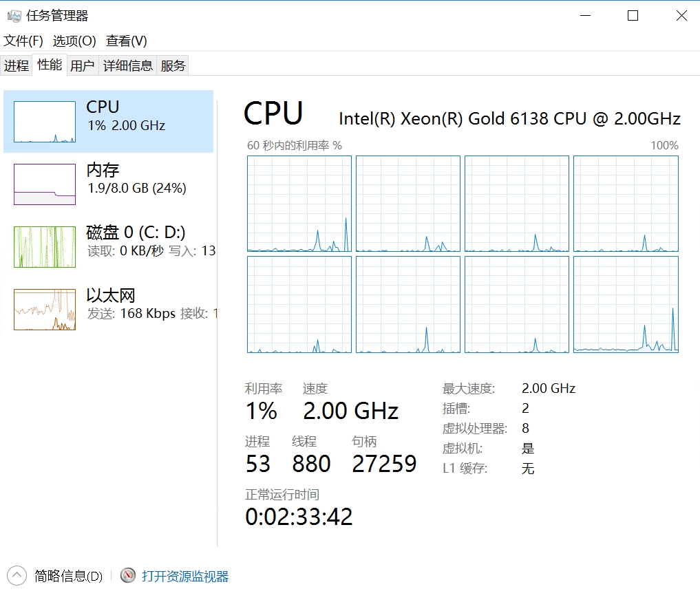Switch to the 进程 tab
Image resolution: width=700 pixels, height=600 pixels.
coord(17,65)
